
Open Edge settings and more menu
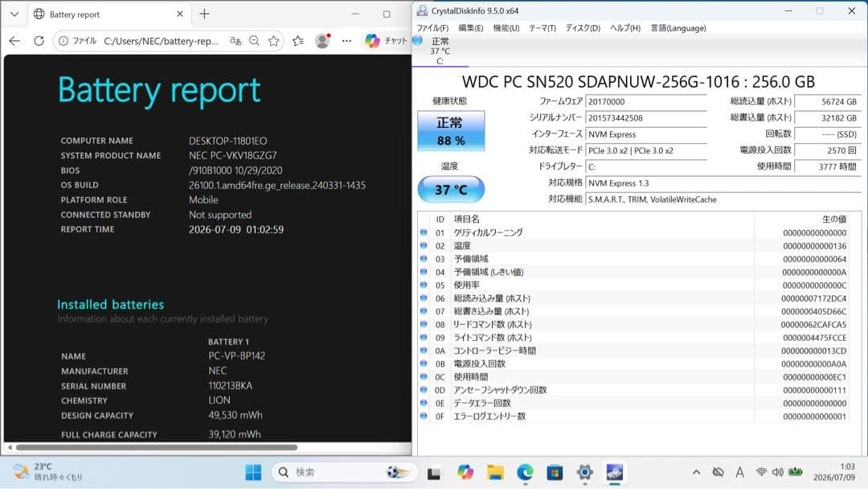pos(346,40)
